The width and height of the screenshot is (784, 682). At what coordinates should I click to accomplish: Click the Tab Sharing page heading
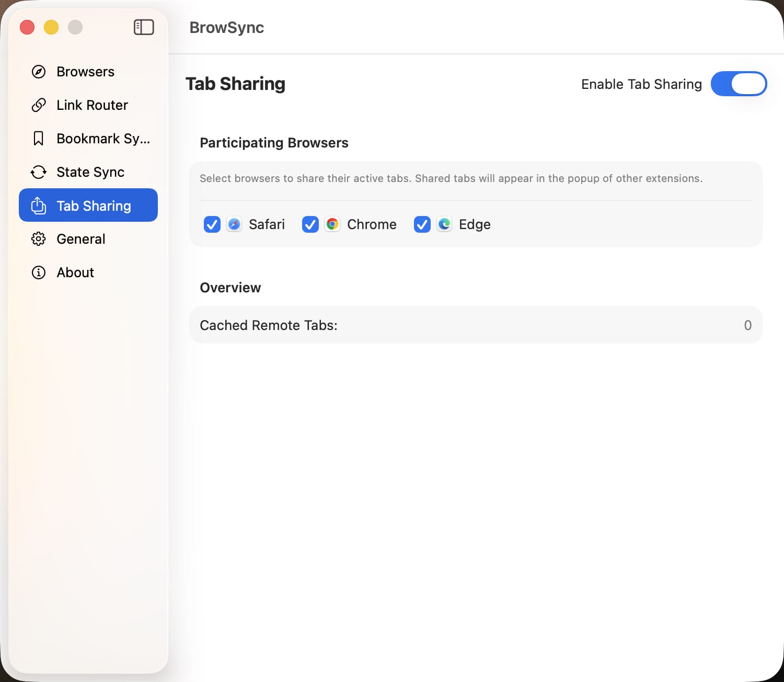click(x=235, y=84)
